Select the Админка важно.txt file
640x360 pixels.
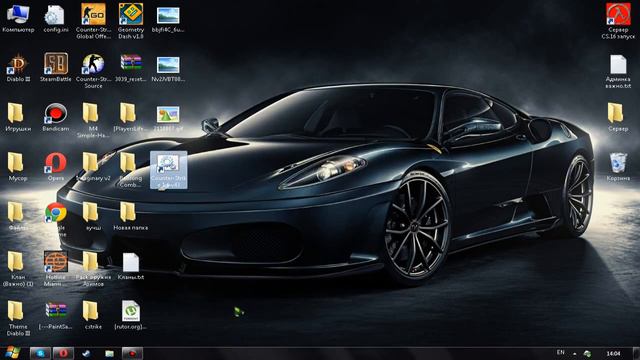[618, 71]
